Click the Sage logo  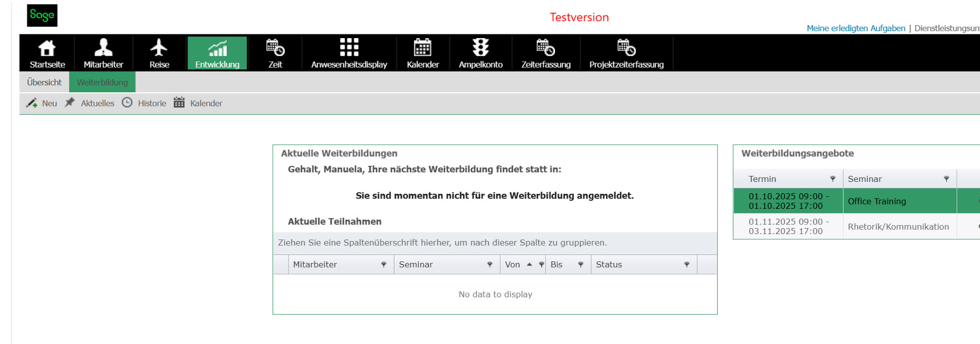42,16
